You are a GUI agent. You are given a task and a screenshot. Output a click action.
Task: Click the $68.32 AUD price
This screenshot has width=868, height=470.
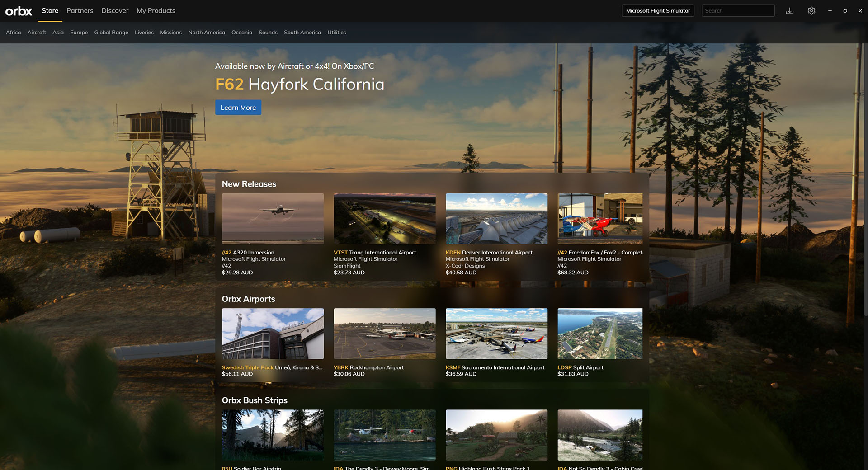pos(573,273)
